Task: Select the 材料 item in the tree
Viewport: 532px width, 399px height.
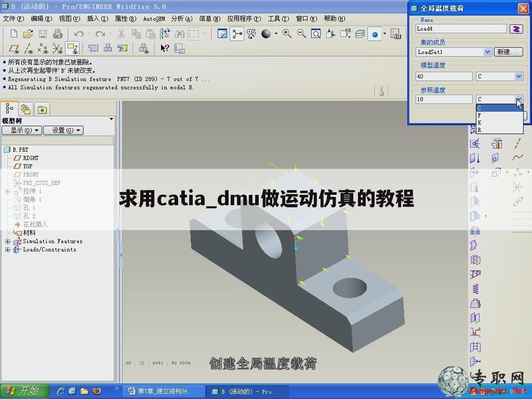Action: click(x=29, y=233)
